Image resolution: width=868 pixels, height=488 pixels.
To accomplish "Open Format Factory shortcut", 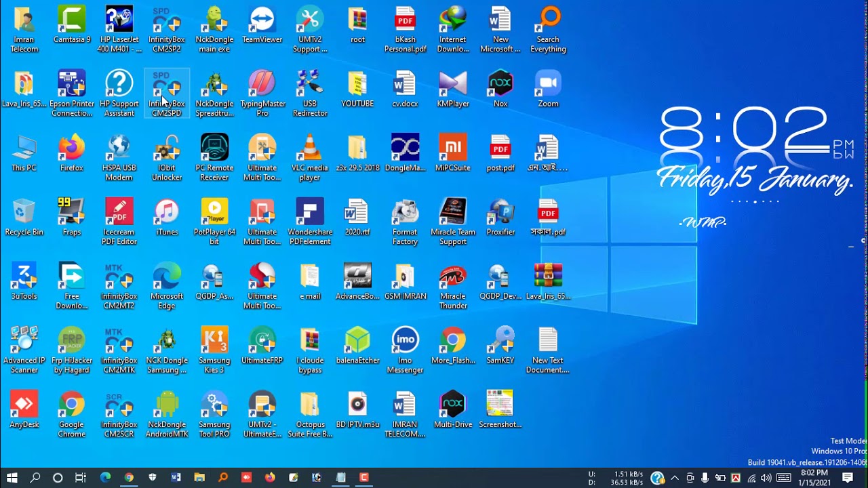I will point(405,222).
